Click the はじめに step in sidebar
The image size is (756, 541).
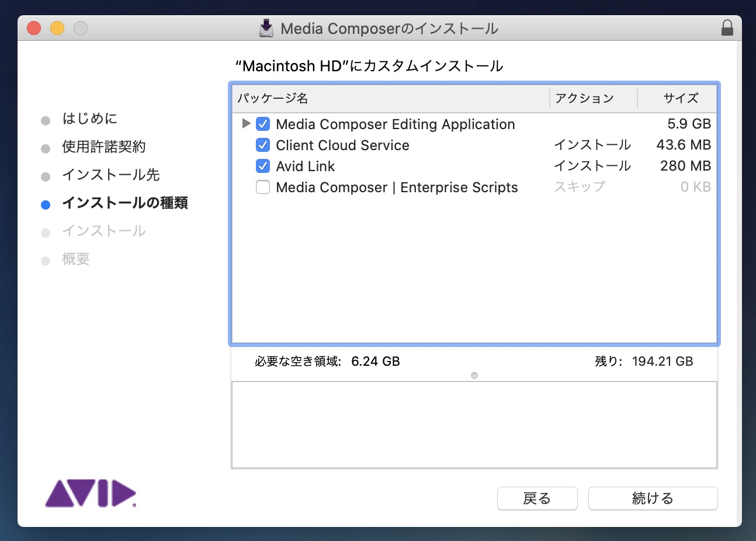pyautogui.click(x=89, y=119)
